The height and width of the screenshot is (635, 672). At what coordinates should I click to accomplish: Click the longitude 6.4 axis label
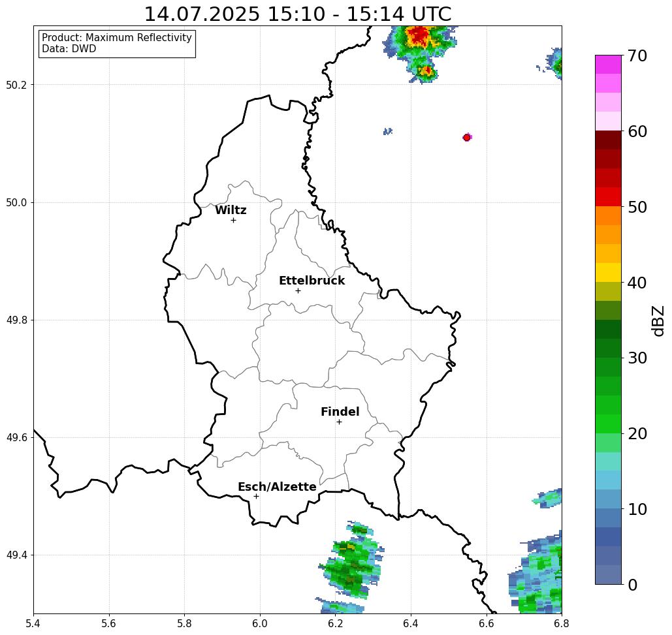(411, 623)
